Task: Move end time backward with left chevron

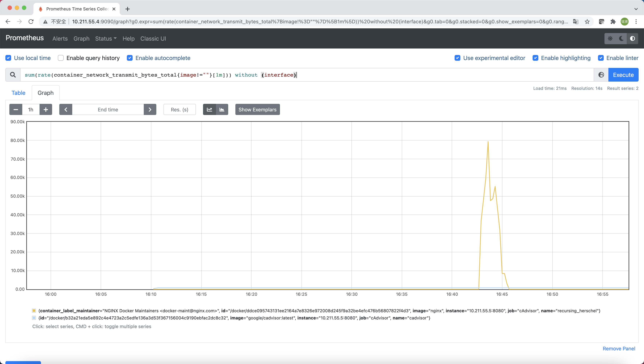Action: [66, 109]
